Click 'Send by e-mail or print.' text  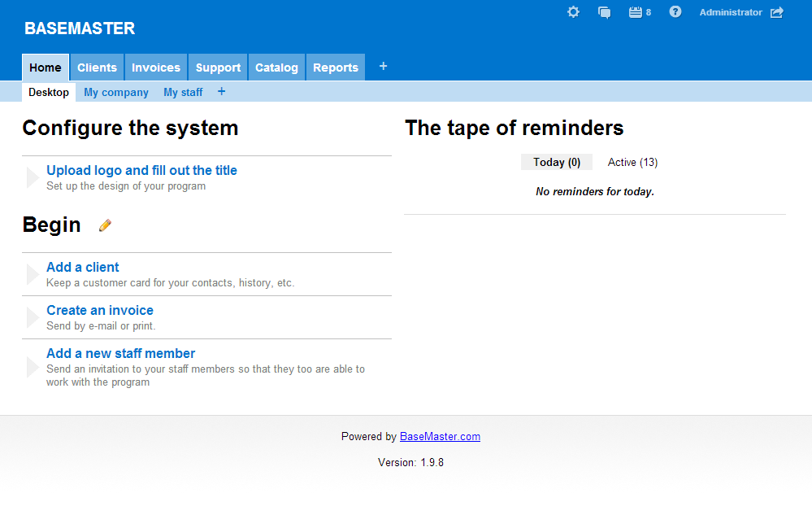101,326
